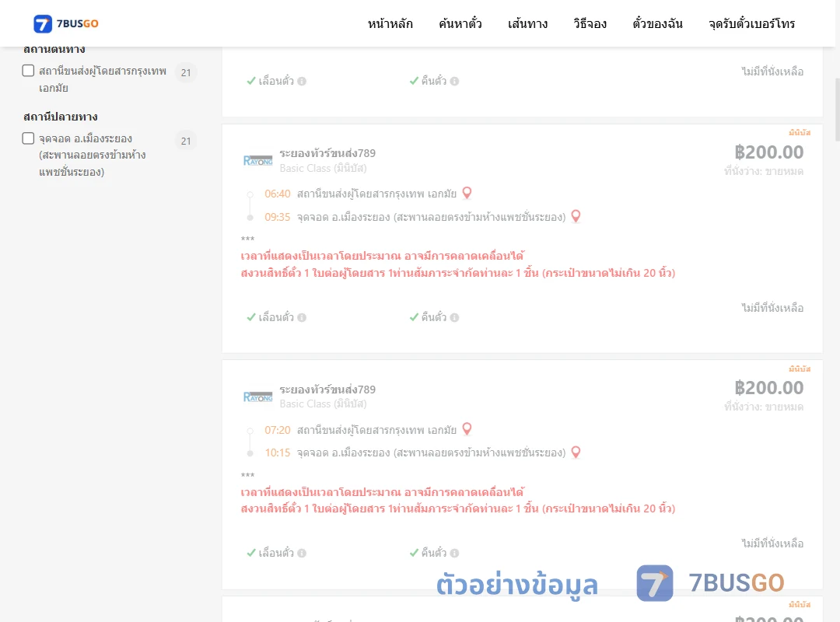The width and height of the screenshot is (840, 622).
Task: Click count badge 21 beside จุดจอด อ.เมืองระยอง filter
Action: tap(186, 141)
